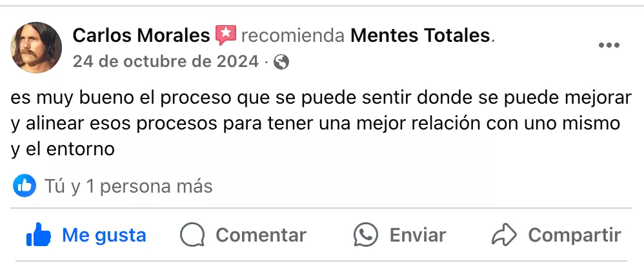Image resolution: width=644 pixels, height=268 pixels.
Task: Click the round blue like reaction icon
Action: pos(25,187)
